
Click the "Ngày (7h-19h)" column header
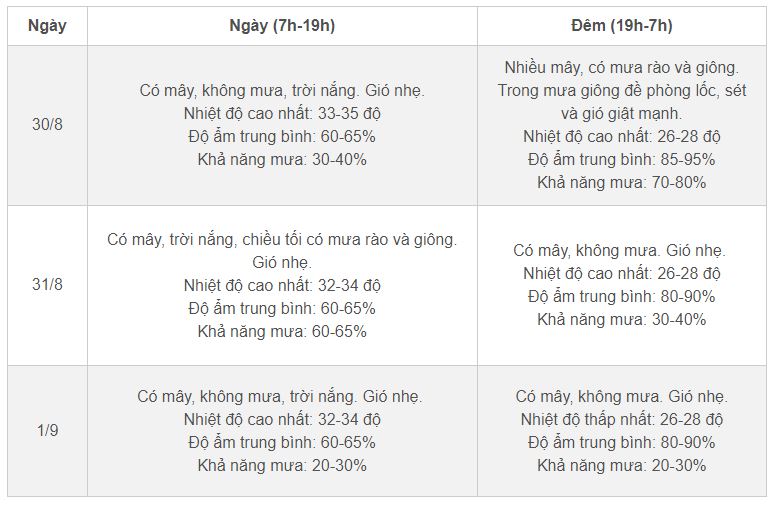(282, 26)
